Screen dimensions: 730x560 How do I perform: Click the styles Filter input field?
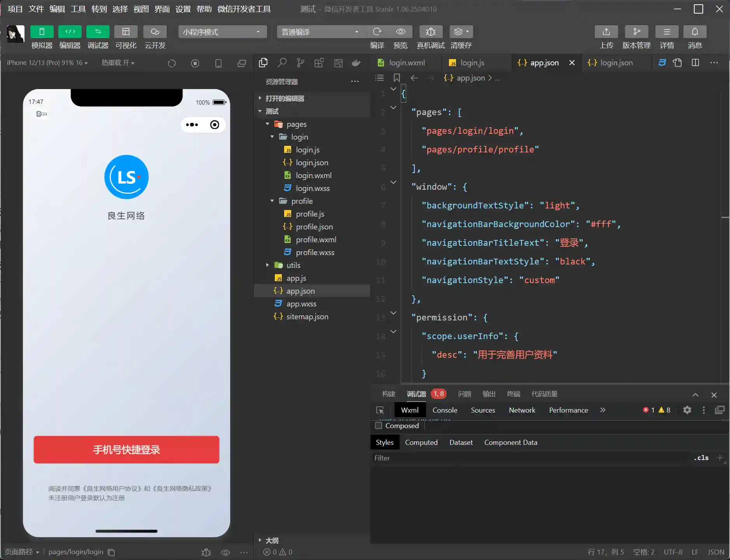point(529,458)
